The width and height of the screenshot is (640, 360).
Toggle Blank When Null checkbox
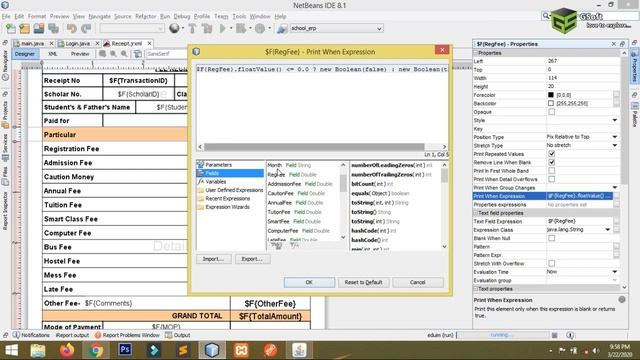[x=551, y=238]
